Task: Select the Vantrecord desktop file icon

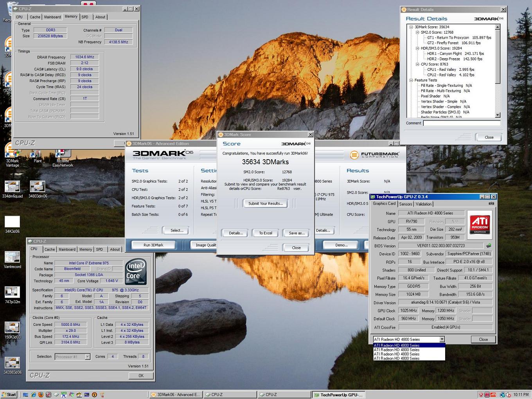Action: point(12,260)
